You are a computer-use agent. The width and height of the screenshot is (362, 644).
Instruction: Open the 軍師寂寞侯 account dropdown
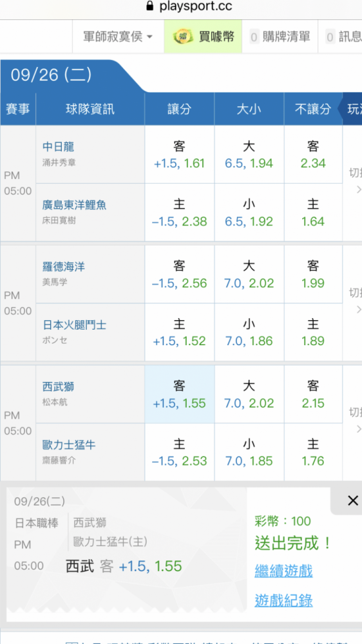(x=119, y=37)
